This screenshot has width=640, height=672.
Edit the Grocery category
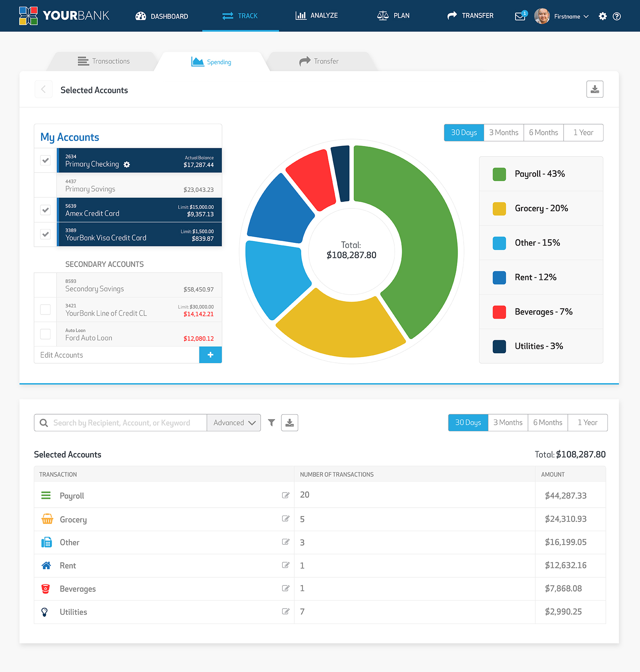pyautogui.click(x=286, y=519)
